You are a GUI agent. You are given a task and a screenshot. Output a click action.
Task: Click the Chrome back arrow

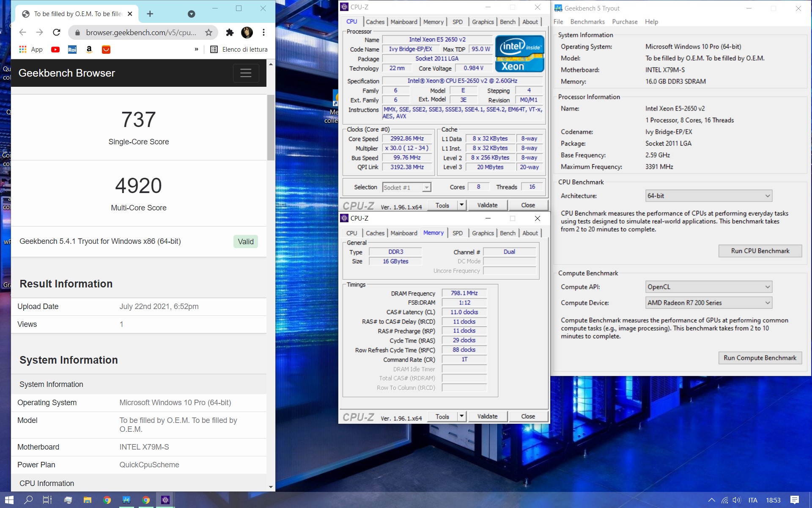tap(23, 33)
